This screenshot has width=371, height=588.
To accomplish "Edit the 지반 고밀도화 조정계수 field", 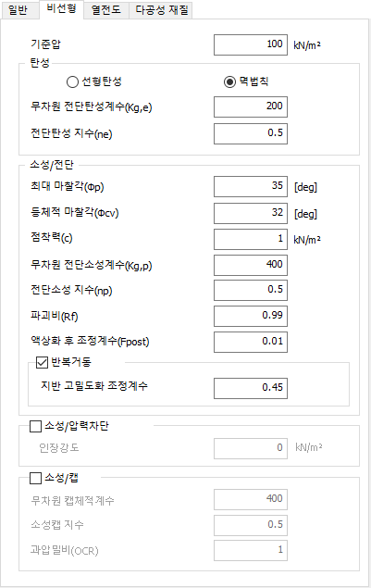I will 251,388.
